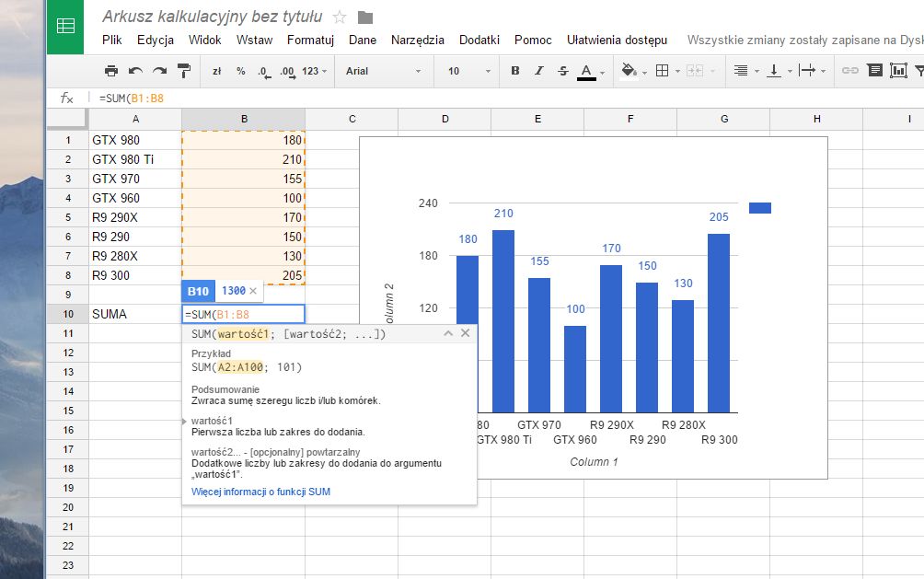Select cell GTX 980 Ti
Screen dimensions: 924x579
(135, 159)
